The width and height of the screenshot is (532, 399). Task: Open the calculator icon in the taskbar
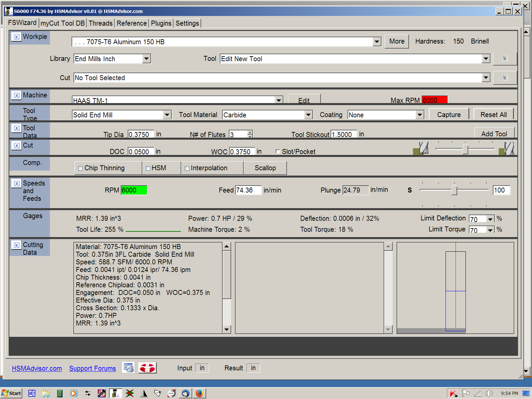coord(60,393)
